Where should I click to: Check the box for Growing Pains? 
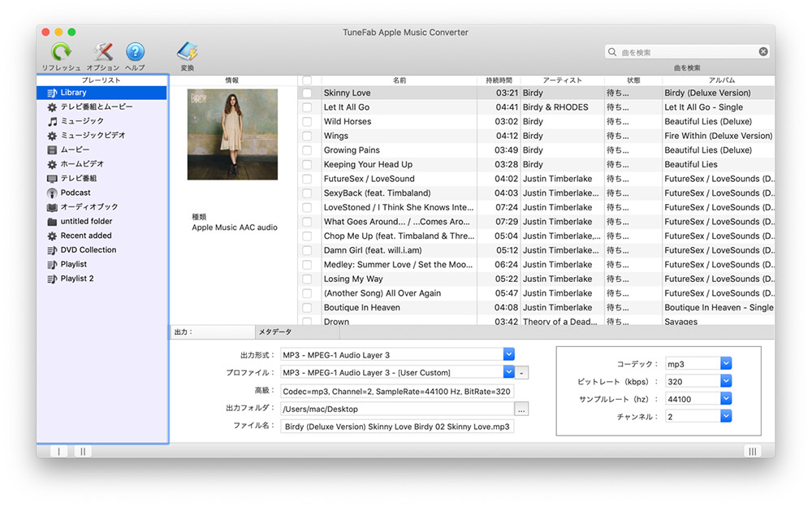[x=307, y=150]
